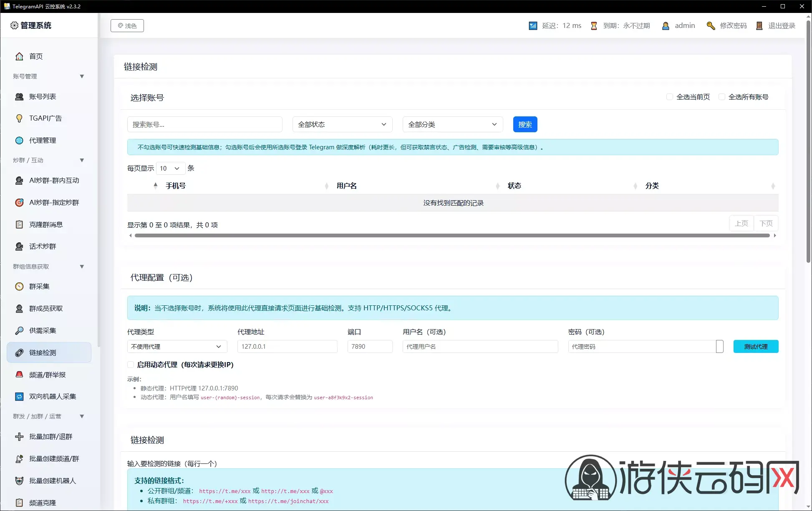Click the door icon for 退出登录
The height and width of the screenshot is (511, 812).
click(759, 26)
